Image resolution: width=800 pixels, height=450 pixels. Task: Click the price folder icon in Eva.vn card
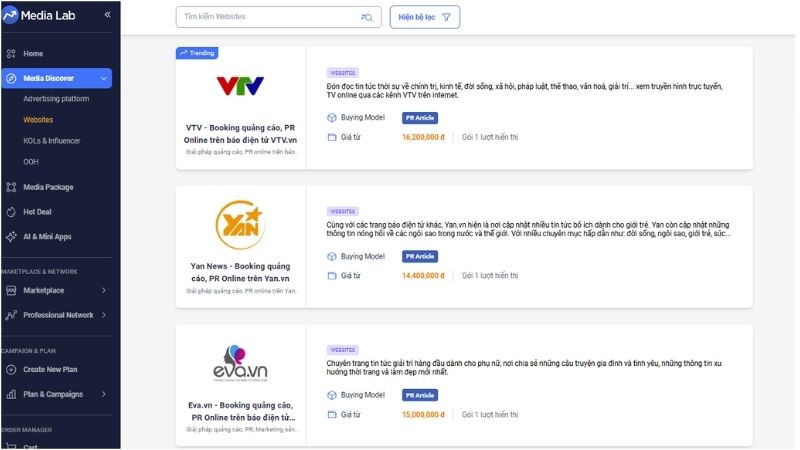(332, 415)
